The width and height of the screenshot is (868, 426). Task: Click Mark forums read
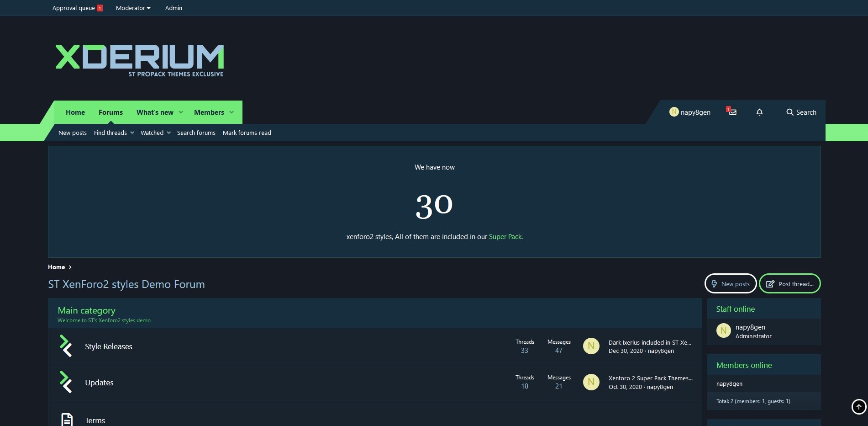247,133
